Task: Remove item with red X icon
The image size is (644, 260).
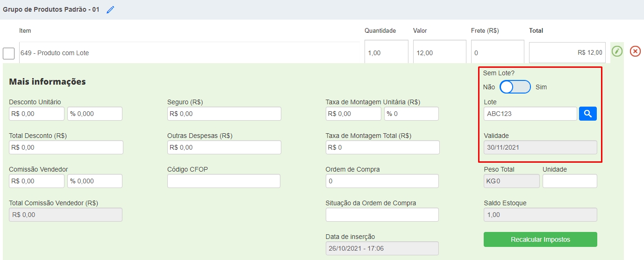Action: pos(635,51)
